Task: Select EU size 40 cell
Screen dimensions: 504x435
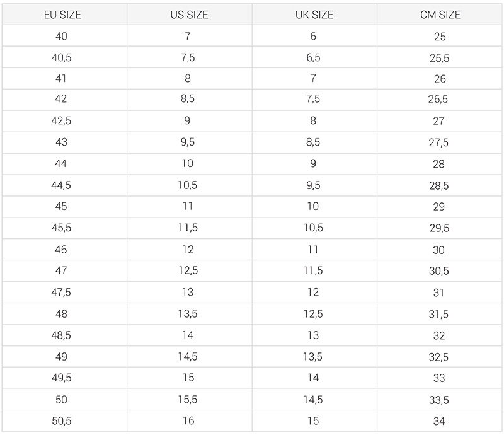Action: tap(64, 36)
